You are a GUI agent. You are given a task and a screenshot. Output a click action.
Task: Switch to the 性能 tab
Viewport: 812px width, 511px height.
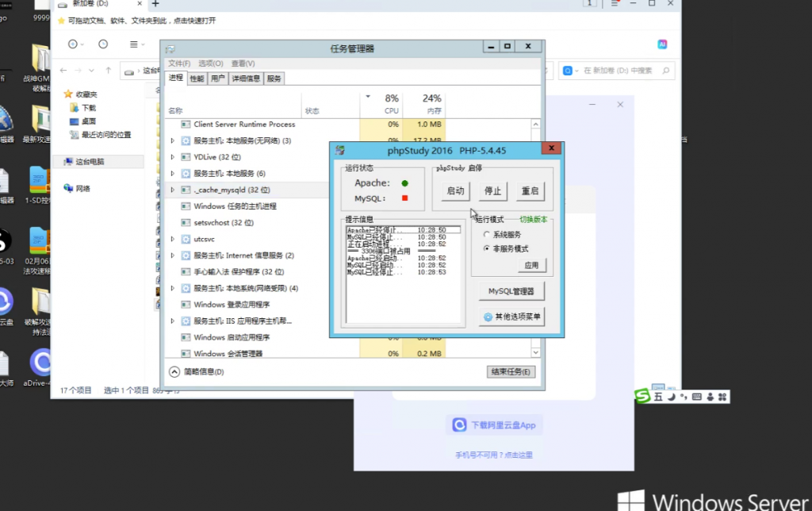coord(197,79)
